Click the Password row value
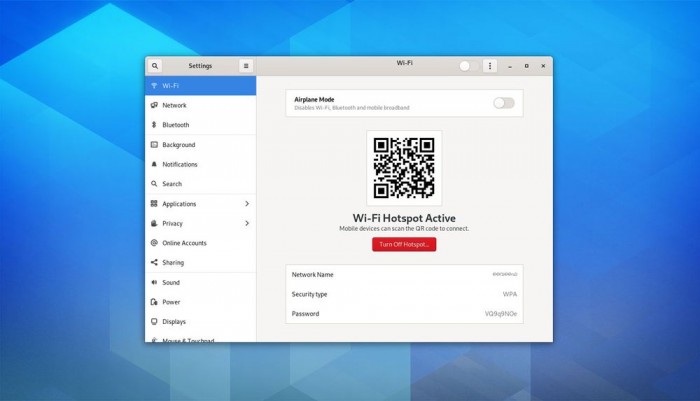 click(501, 314)
